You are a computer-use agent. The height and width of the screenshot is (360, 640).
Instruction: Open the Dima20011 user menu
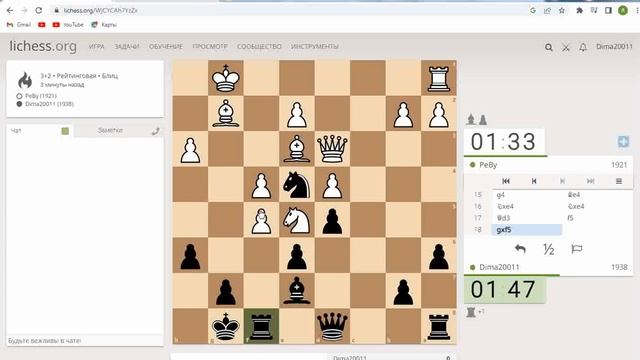614,47
